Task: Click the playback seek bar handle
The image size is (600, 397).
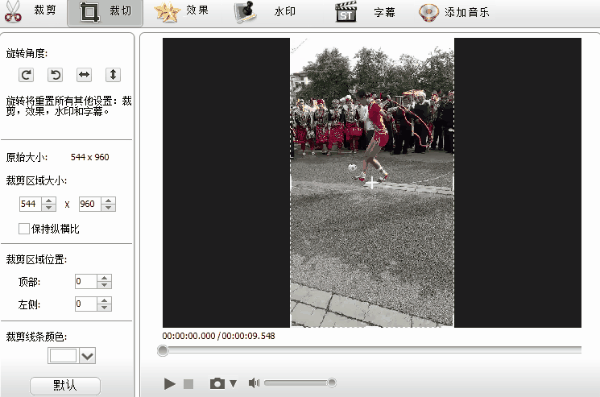Action: click(163, 350)
